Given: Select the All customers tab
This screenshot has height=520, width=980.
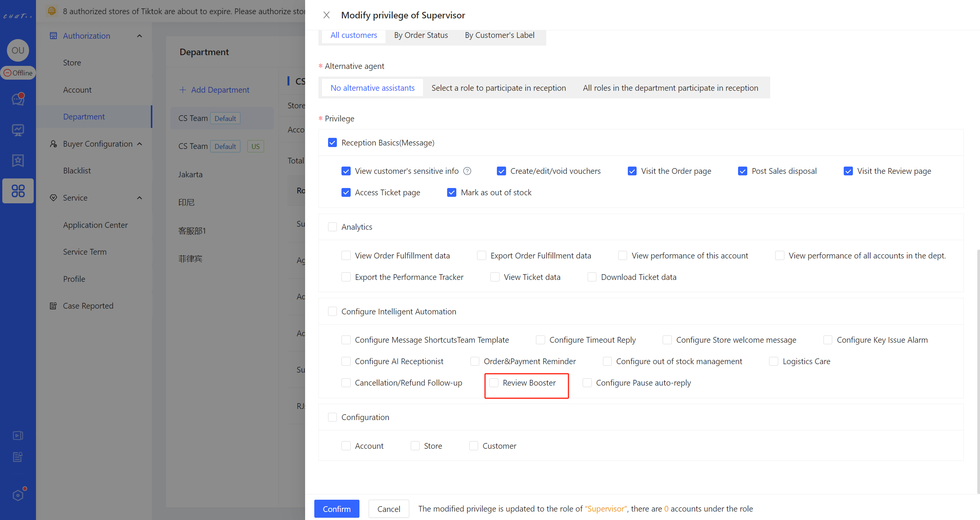Looking at the screenshot, I should [x=353, y=35].
